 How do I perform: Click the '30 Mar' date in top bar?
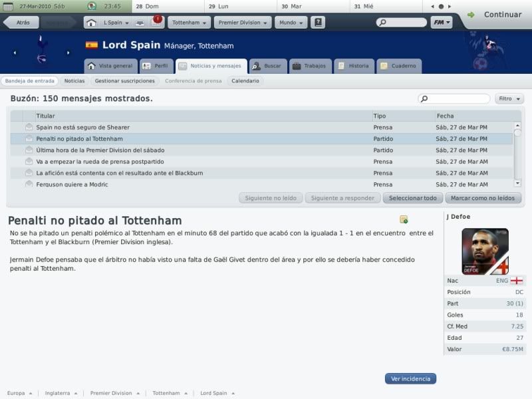point(291,7)
